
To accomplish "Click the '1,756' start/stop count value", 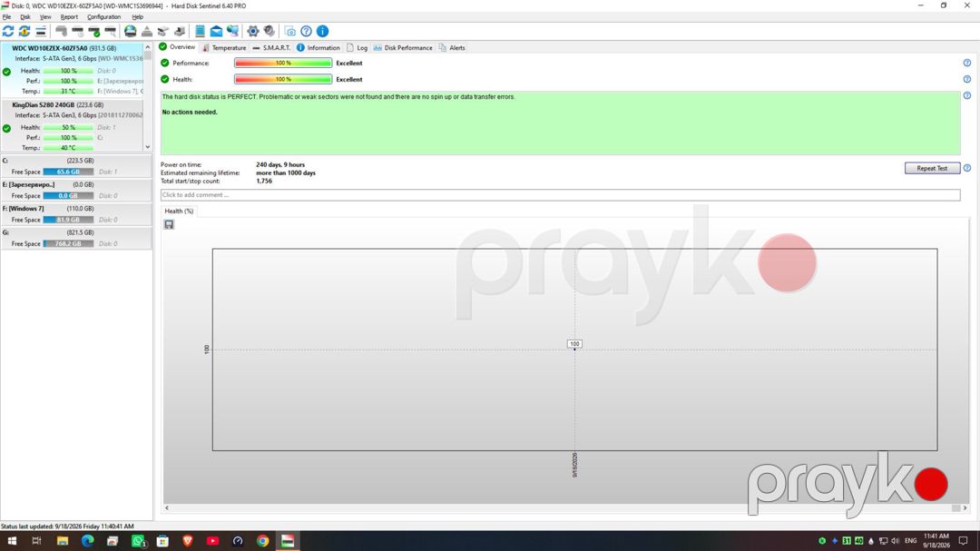I will coord(264,182).
